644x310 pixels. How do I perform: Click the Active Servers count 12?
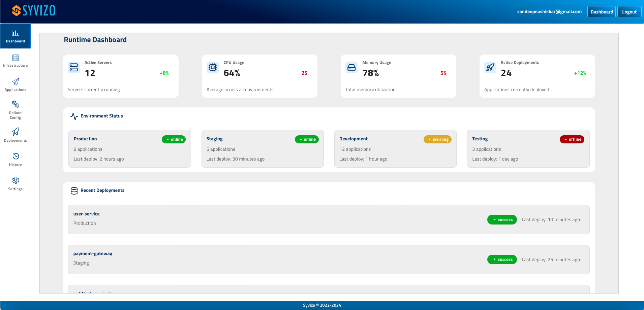click(90, 73)
